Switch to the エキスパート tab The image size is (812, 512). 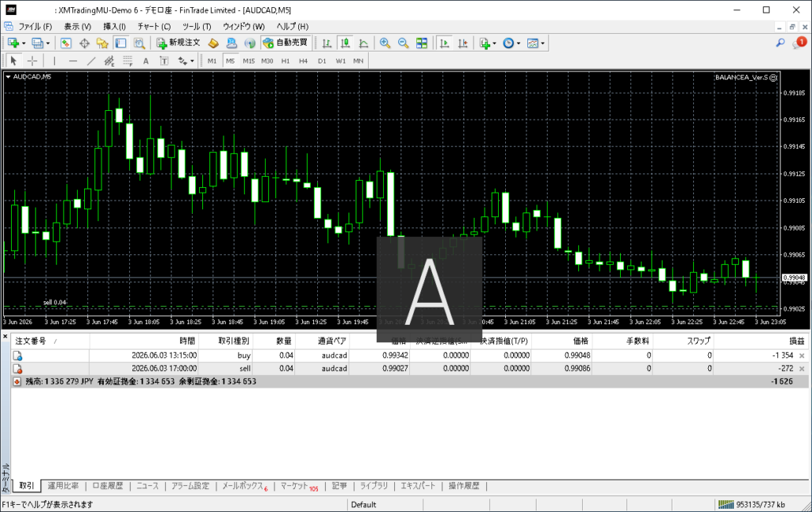coord(418,486)
